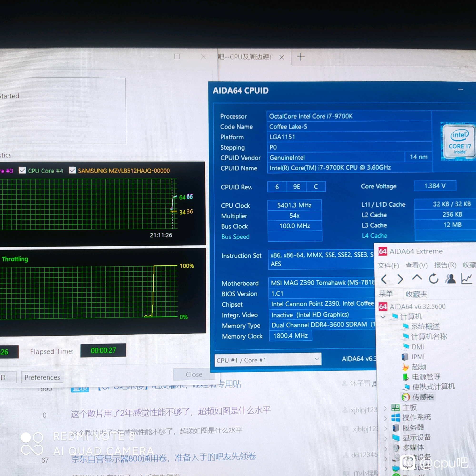
Task: Close the CPU吧 browser tab
Action: tap(282, 57)
